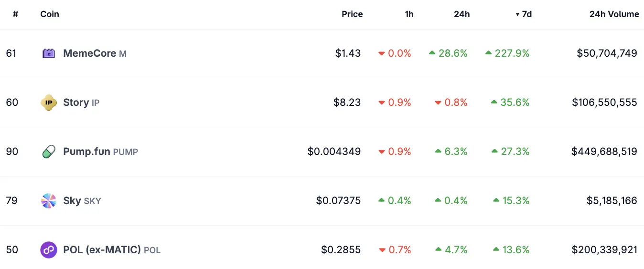644x269 pixels.
Task: Click the Sky coin logo icon
Action: (x=49, y=201)
